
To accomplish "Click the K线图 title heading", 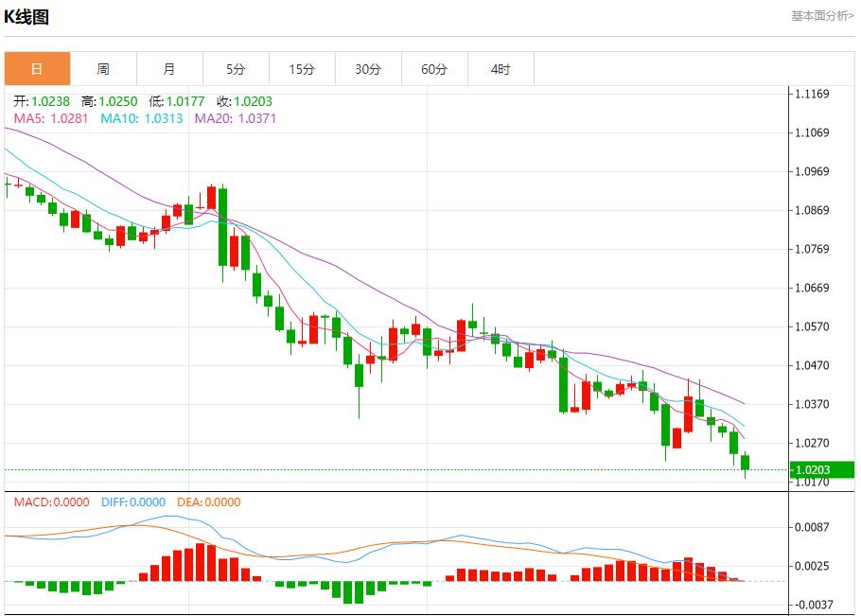I will (26, 17).
